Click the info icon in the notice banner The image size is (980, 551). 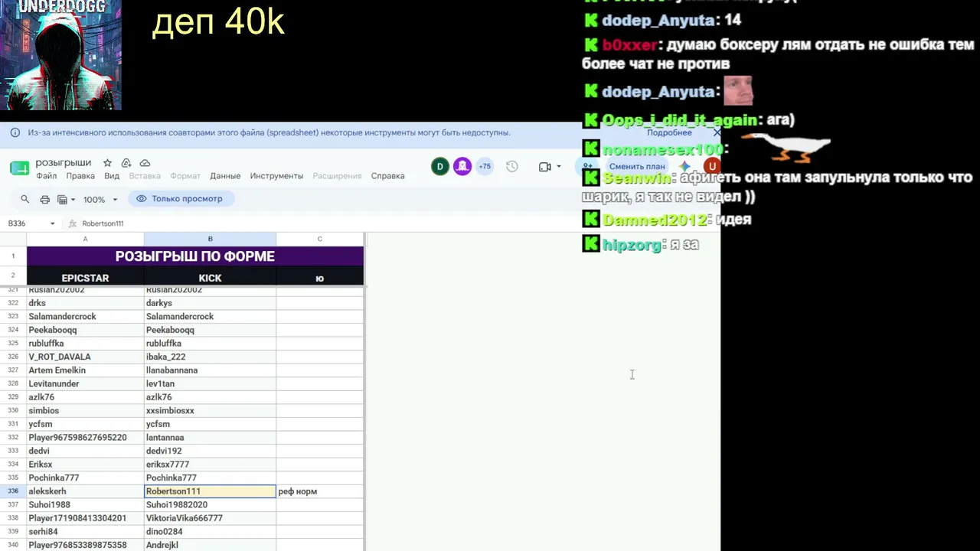coord(15,132)
